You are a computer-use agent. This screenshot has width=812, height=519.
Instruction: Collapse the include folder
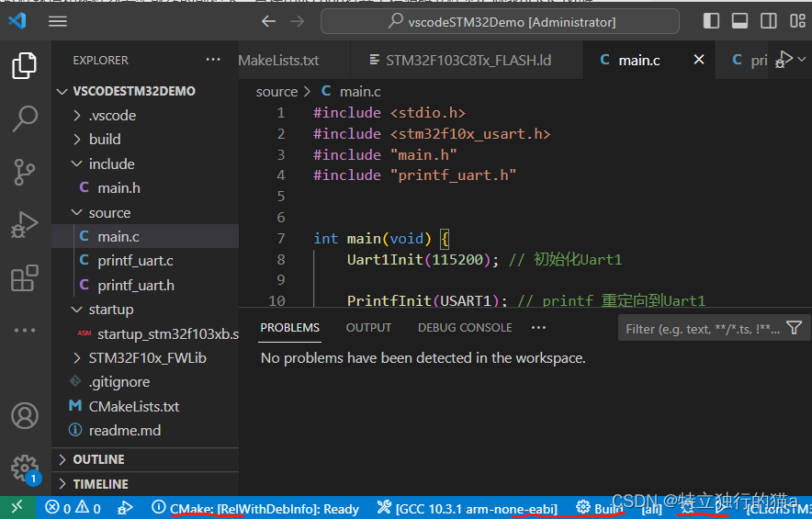pyautogui.click(x=145, y=164)
